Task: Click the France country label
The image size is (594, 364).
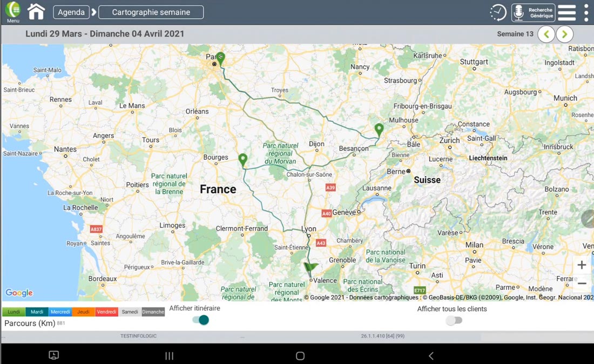Action: click(218, 189)
